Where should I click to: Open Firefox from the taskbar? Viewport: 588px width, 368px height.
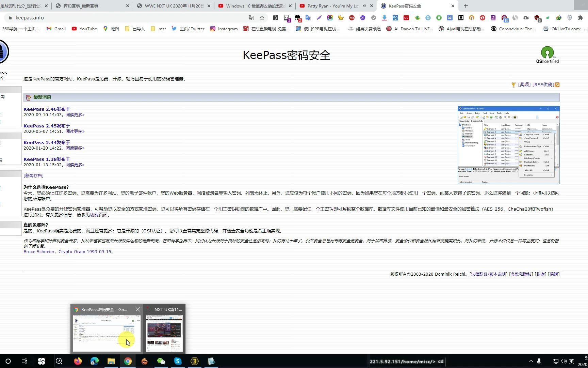click(78, 361)
